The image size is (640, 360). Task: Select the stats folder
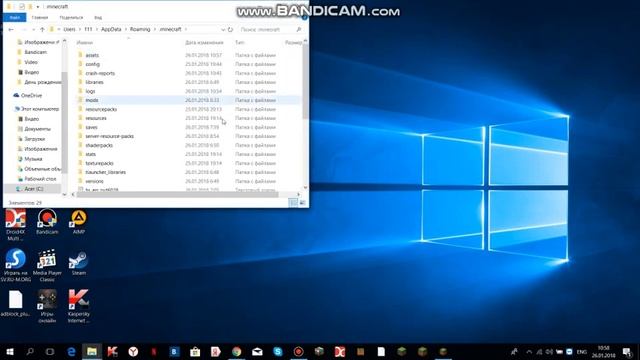(91, 154)
